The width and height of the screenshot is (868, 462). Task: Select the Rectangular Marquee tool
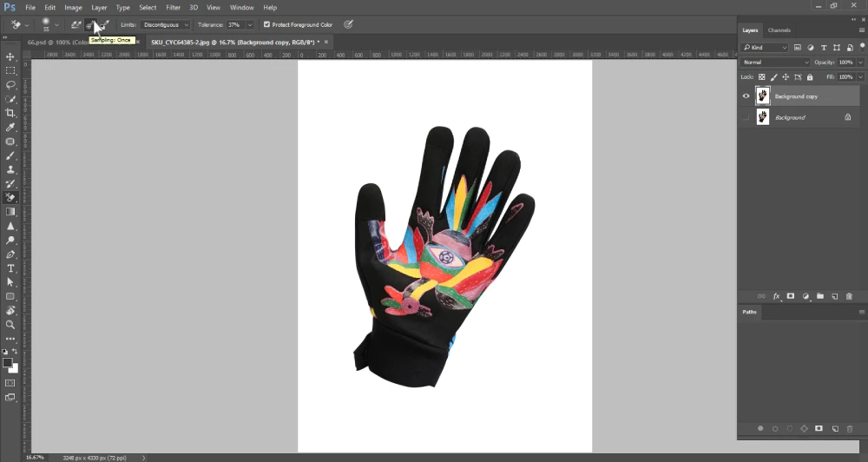pos(10,71)
